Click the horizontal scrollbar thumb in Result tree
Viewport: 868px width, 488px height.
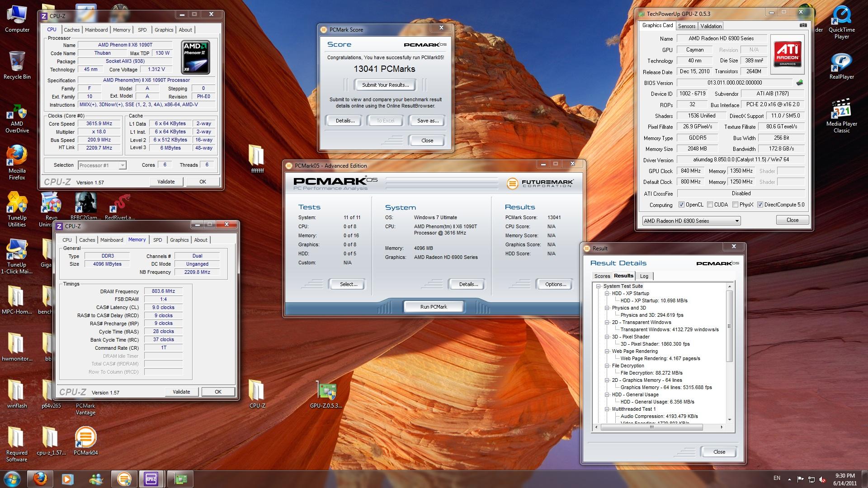coord(651,427)
